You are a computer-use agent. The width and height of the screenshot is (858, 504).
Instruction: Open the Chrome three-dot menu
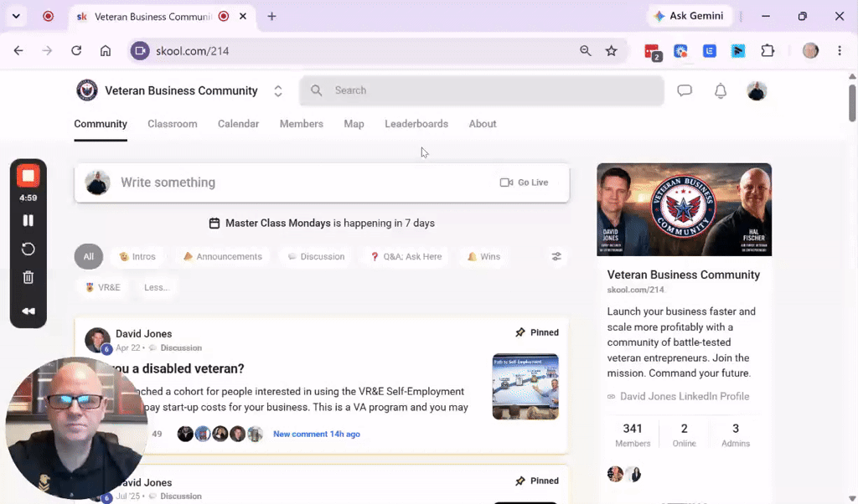point(840,51)
